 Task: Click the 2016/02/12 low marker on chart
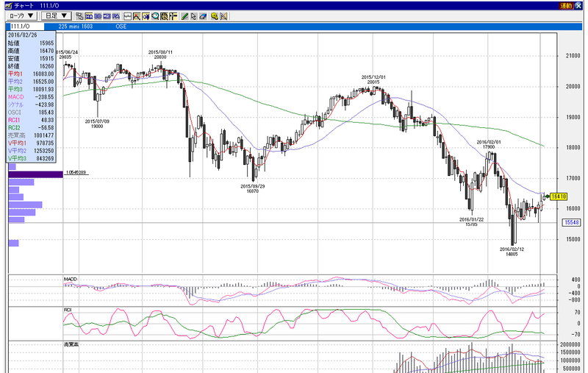[512, 252]
